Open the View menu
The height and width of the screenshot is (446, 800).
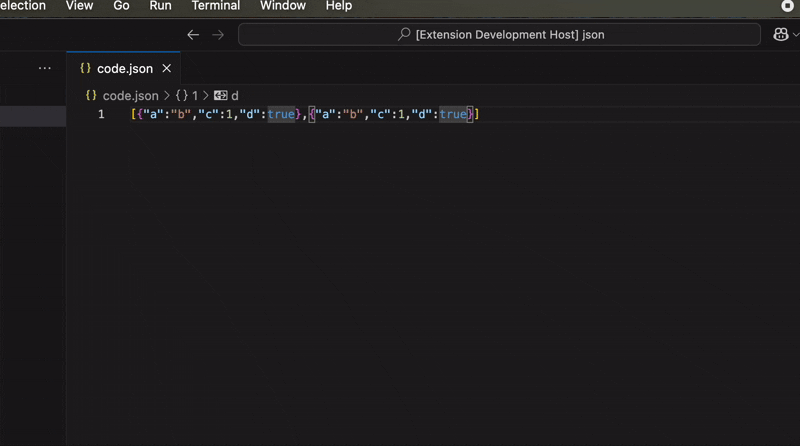tap(79, 6)
